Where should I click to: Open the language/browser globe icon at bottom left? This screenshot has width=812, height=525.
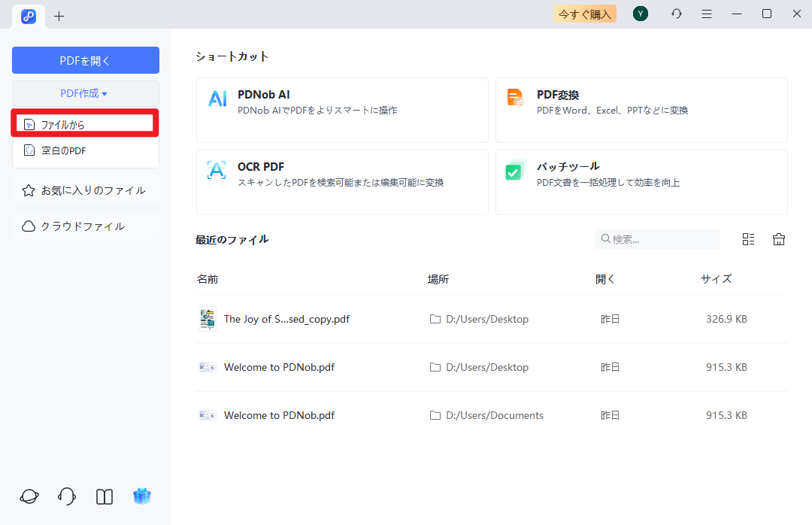point(29,496)
